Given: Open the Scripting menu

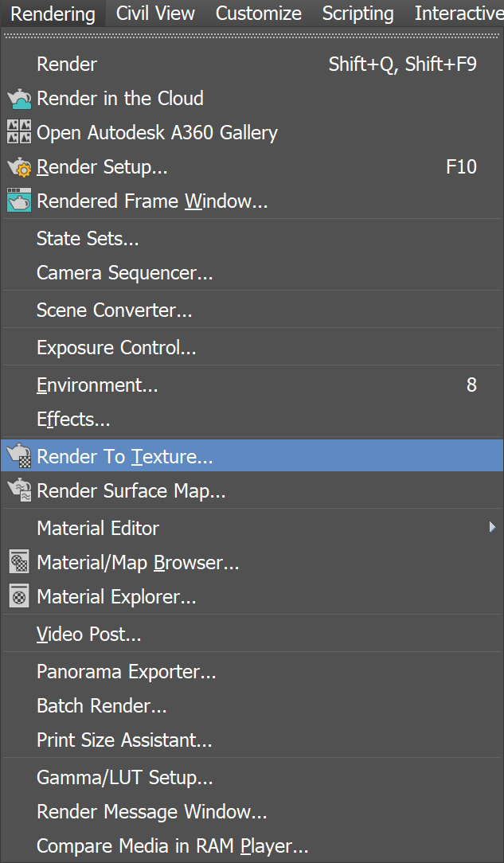Looking at the screenshot, I should (x=357, y=14).
